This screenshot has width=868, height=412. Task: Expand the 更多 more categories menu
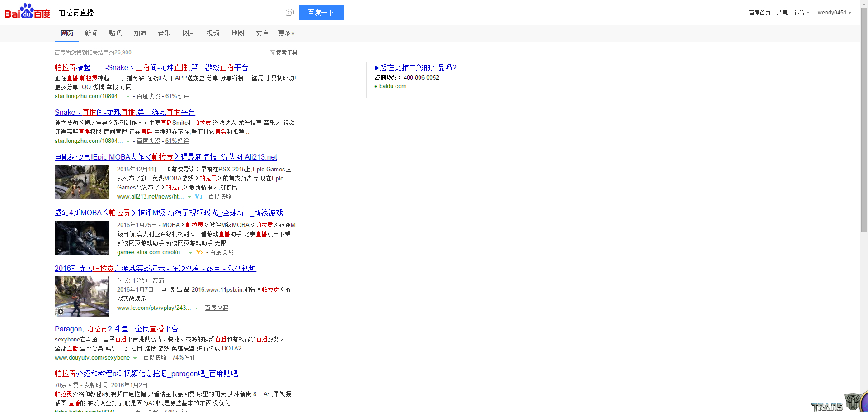click(x=286, y=33)
